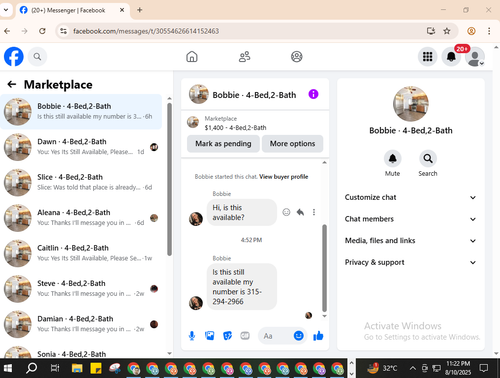
Task: Expand Privacy & support section
Action: coord(411,262)
